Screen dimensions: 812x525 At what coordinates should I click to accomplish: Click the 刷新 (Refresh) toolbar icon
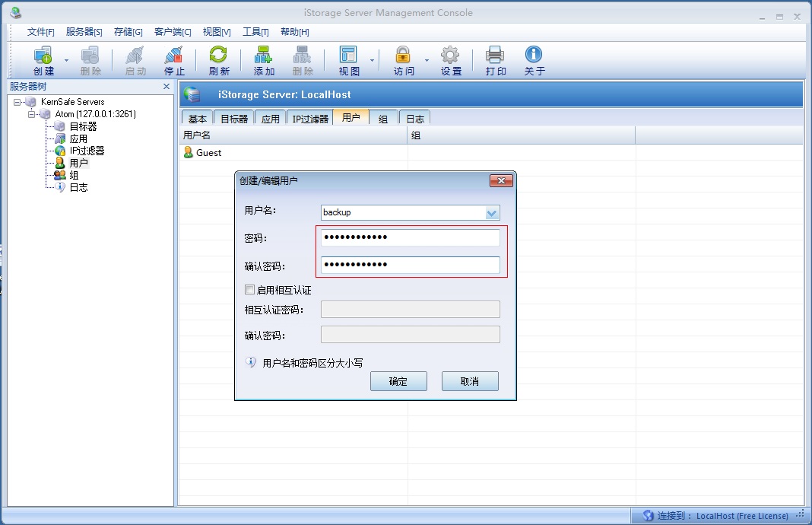[218, 61]
